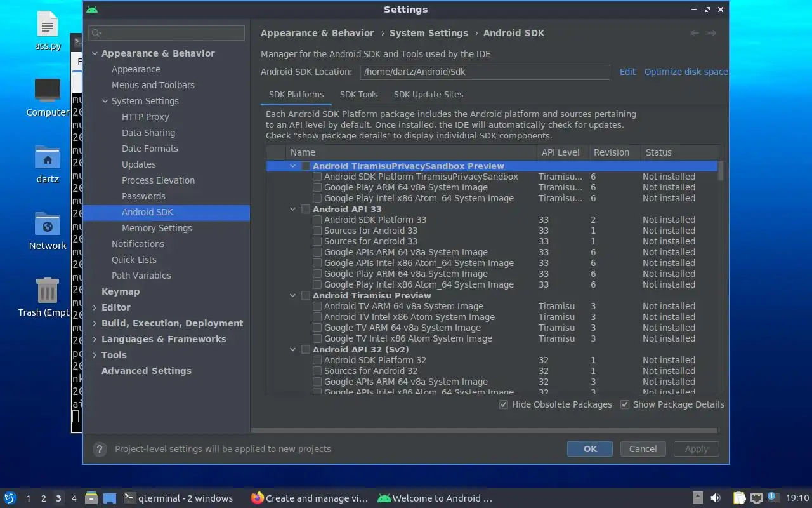Collapse the Android API 33 group
Image resolution: width=812 pixels, height=508 pixels.
pyautogui.click(x=293, y=209)
